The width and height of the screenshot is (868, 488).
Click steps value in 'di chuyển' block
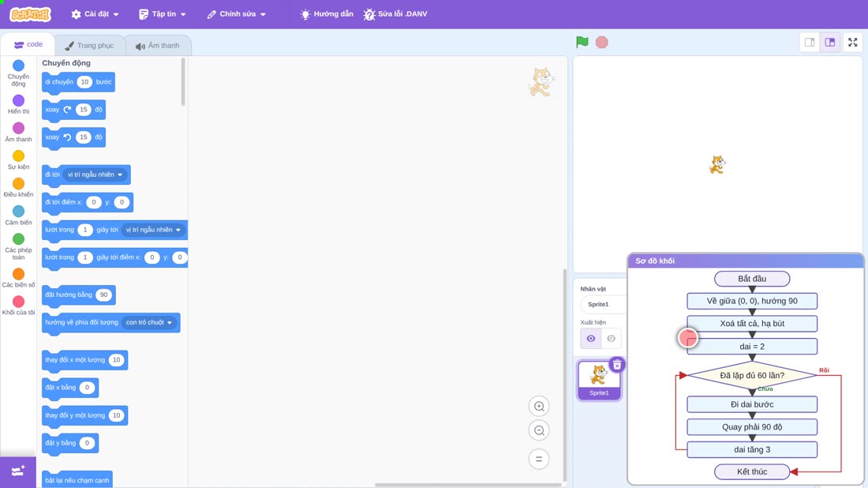point(84,82)
